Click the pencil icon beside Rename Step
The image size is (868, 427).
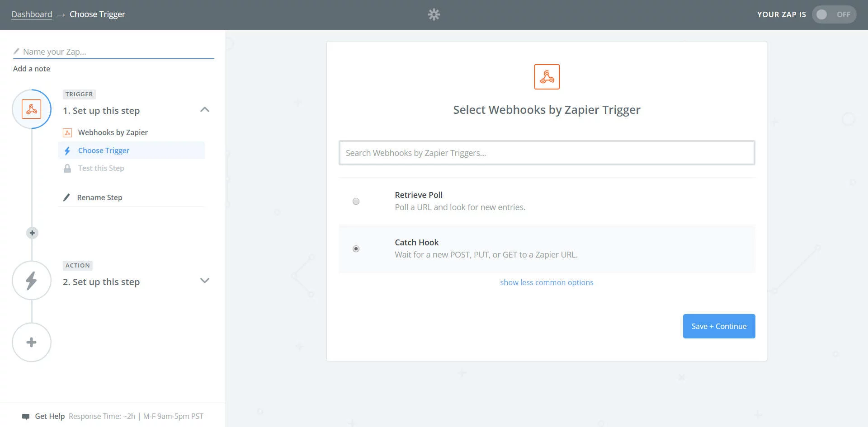click(x=67, y=197)
